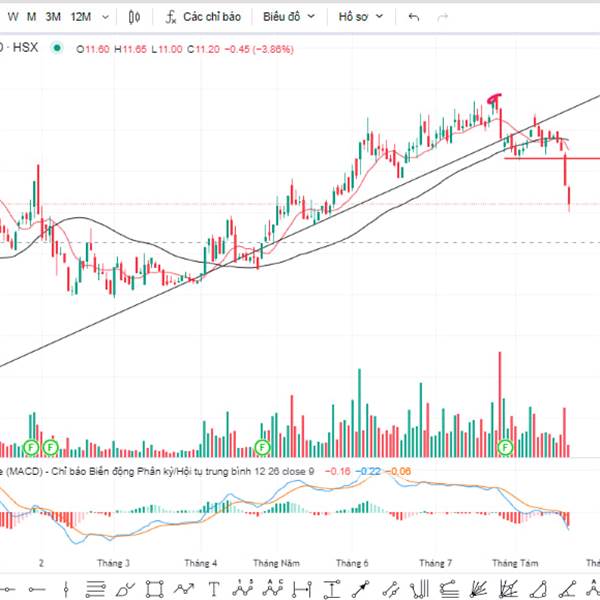Click the F event marker before Tháng Năm
The image size is (600, 600).
click(x=262, y=447)
